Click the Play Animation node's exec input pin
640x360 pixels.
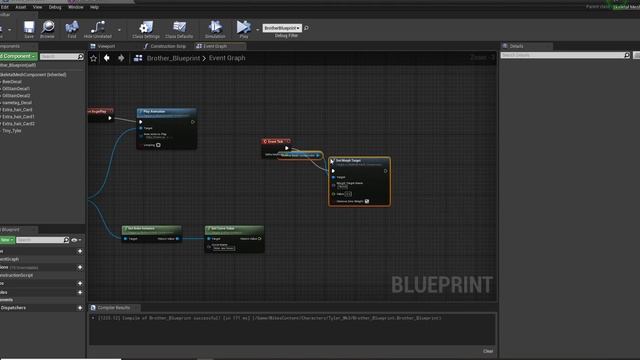click(x=141, y=122)
